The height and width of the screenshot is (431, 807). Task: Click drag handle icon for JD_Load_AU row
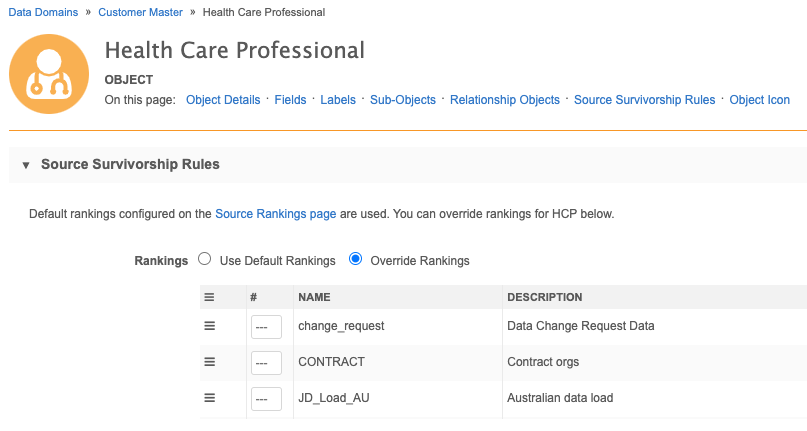tap(210, 398)
